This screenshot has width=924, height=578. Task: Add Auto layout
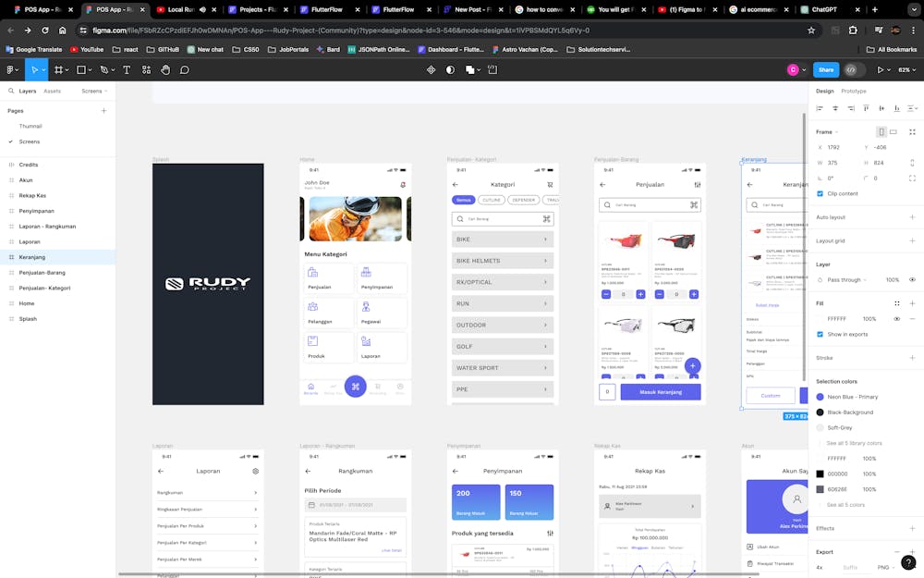click(x=912, y=217)
